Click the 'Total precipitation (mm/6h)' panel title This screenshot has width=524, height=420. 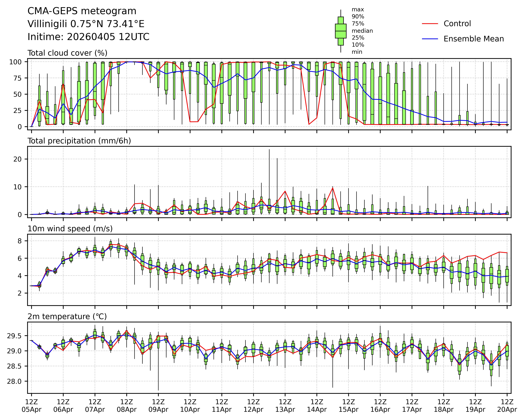(79, 141)
